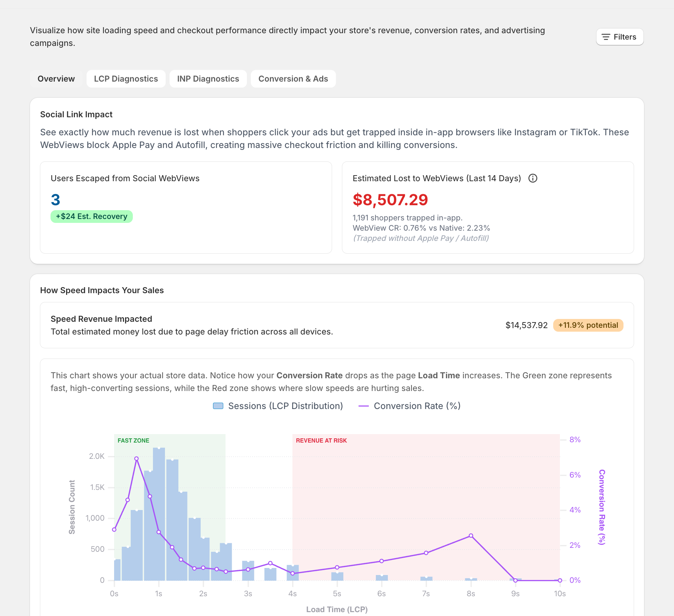Click the Social Link Impact heading
Screen dimensions: 674x616
pos(76,114)
